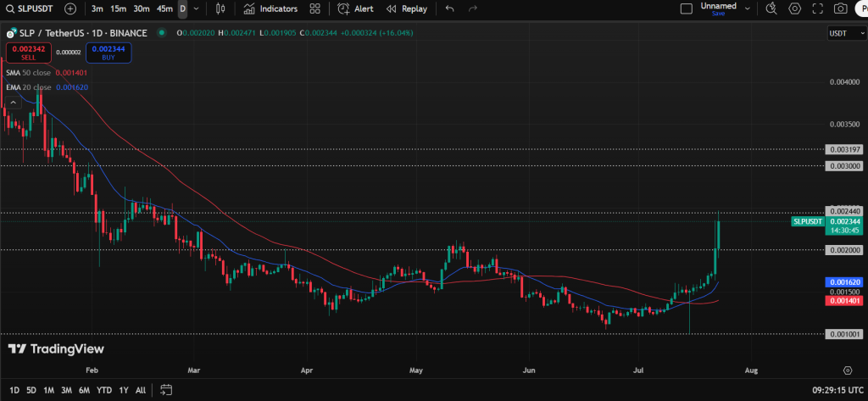Open the USDT currency dropdown
Screen dimensions: 868x401
coord(847,33)
